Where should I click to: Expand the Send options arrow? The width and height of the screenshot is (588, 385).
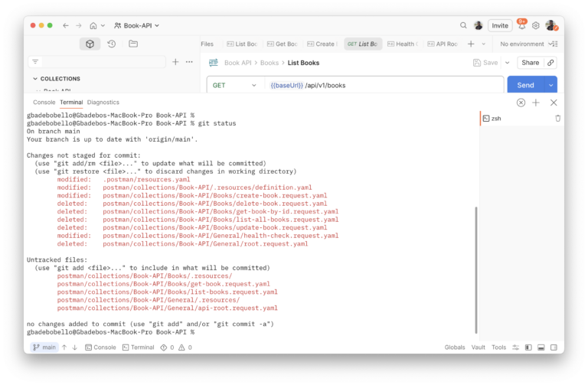pyautogui.click(x=551, y=85)
